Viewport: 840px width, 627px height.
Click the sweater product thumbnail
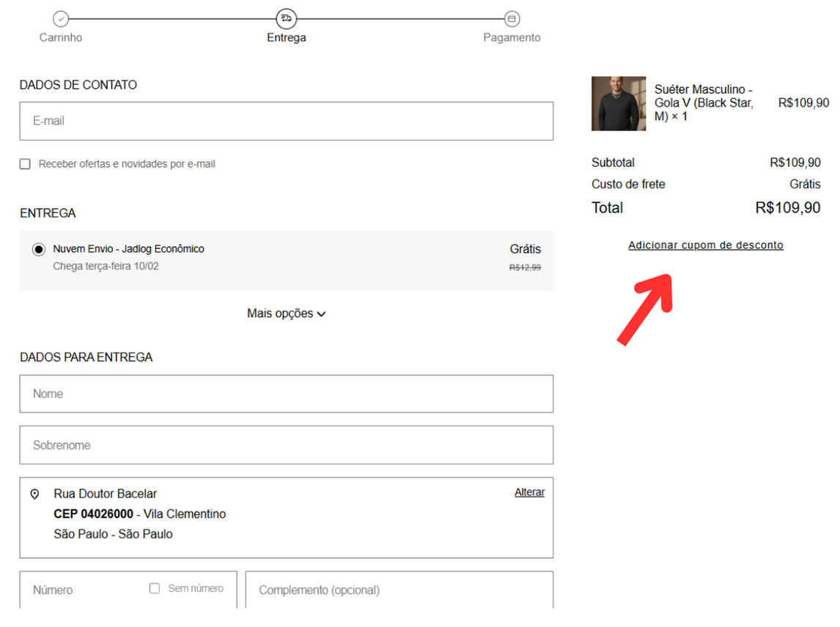618,103
